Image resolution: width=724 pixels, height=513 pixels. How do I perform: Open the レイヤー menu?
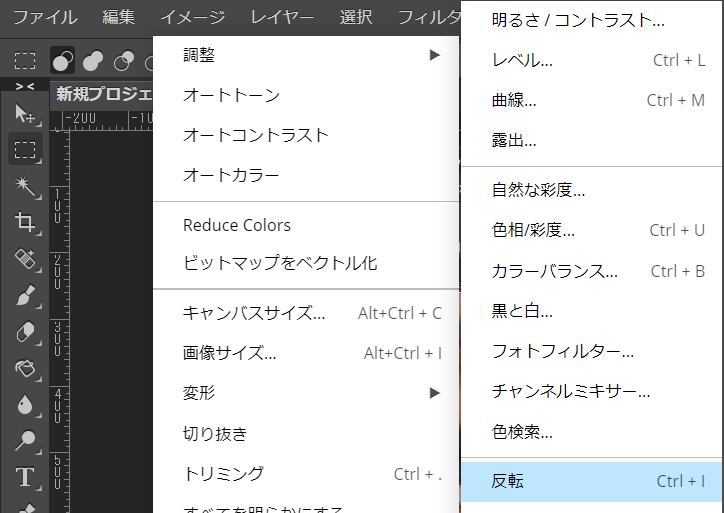pyautogui.click(x=282, y=18)
